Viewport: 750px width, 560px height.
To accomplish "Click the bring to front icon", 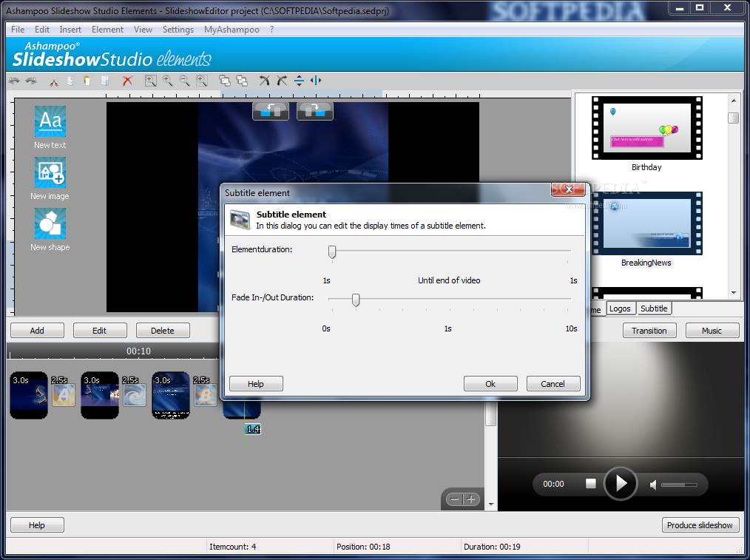I will point(224,81).
